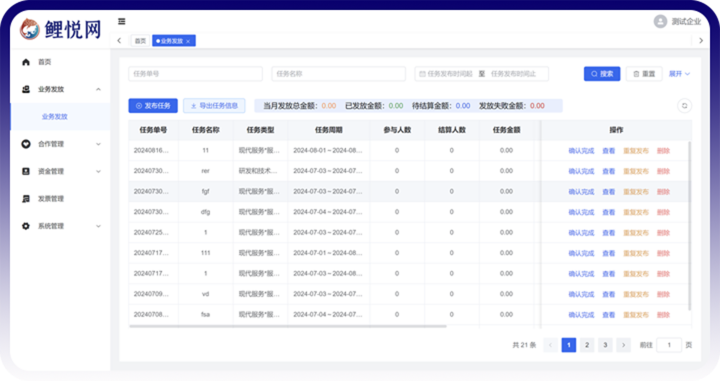720x381 pixels.
Task: Click the 任务单号 column header
Action: click(153, 130)
